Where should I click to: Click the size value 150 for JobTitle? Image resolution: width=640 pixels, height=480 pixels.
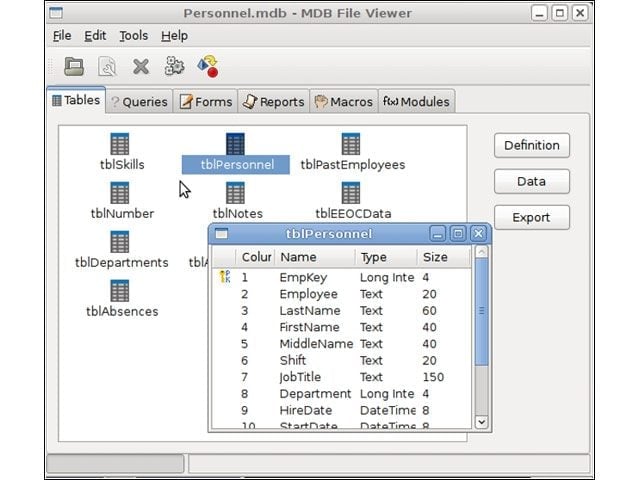[433, 377]
